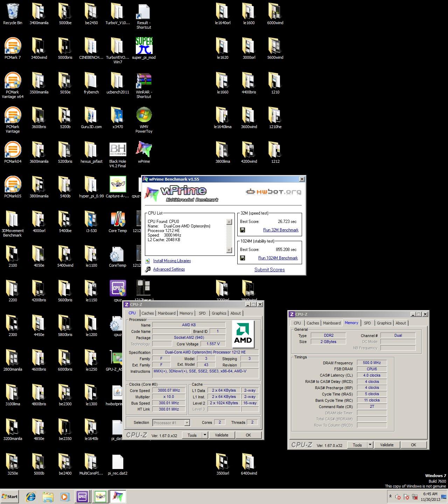The width and height of the screenshot is (448, 504).
Task: Expand Tools dropdown arrow in CPU-Z Memory window
Action: (x=370, y=445)
